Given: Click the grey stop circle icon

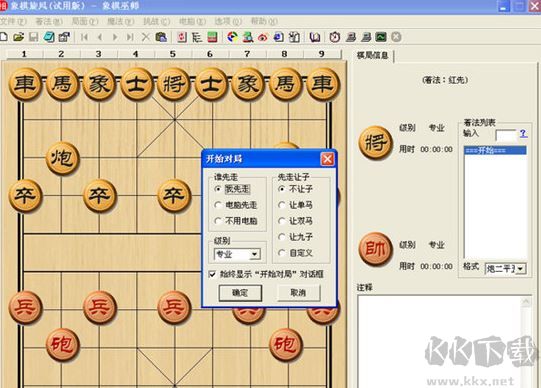Looking at the screenshot, I should tap(396, 37).
